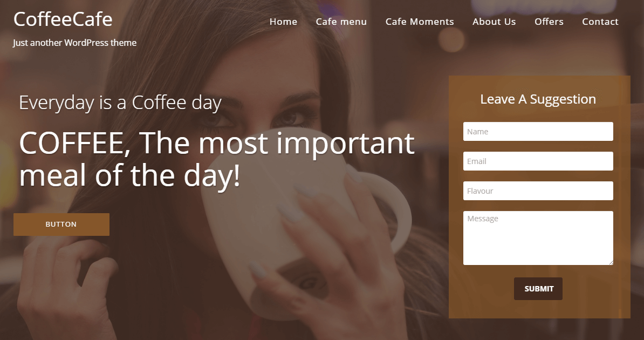Click inside the Message textarea
Viewport: 644px width, 340px height.
pos(538,238)
